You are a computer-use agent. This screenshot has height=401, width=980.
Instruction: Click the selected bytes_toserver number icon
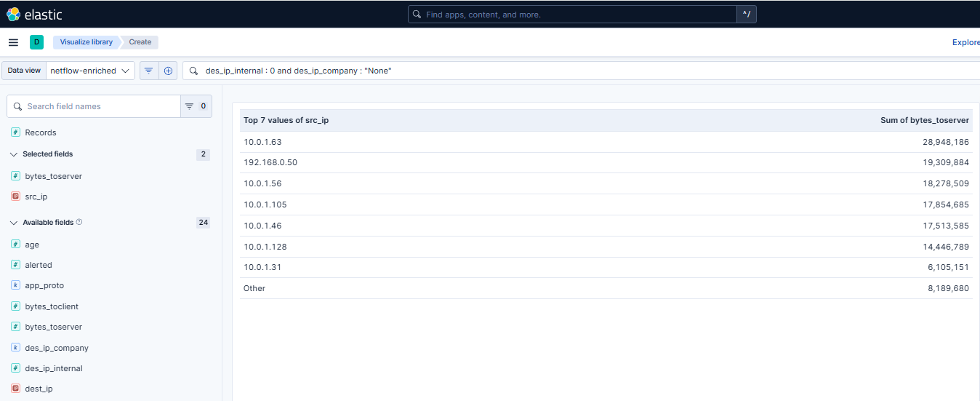point(15,176)
